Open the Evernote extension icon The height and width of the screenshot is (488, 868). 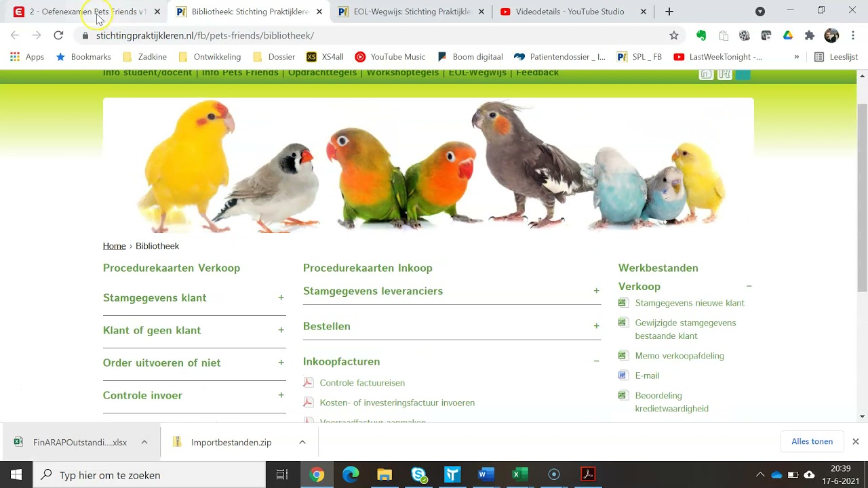point(701,35)
